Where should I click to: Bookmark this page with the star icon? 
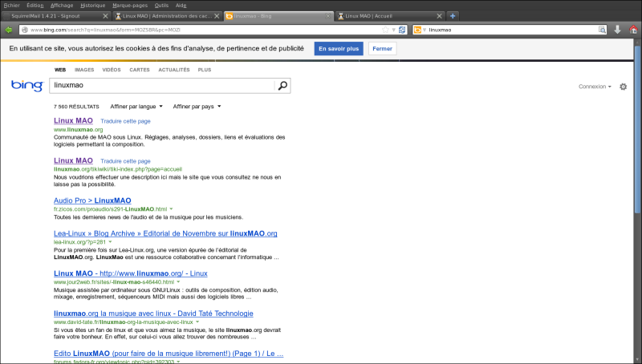pos(385,30)
